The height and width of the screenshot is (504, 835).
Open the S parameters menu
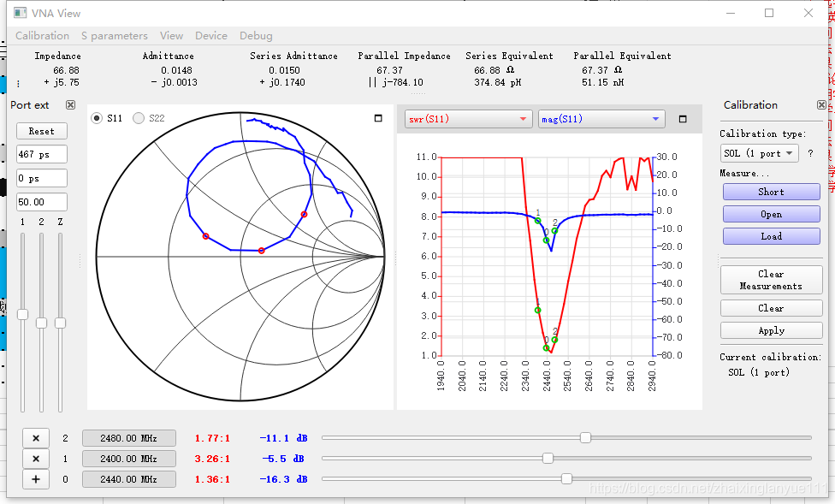115,36
